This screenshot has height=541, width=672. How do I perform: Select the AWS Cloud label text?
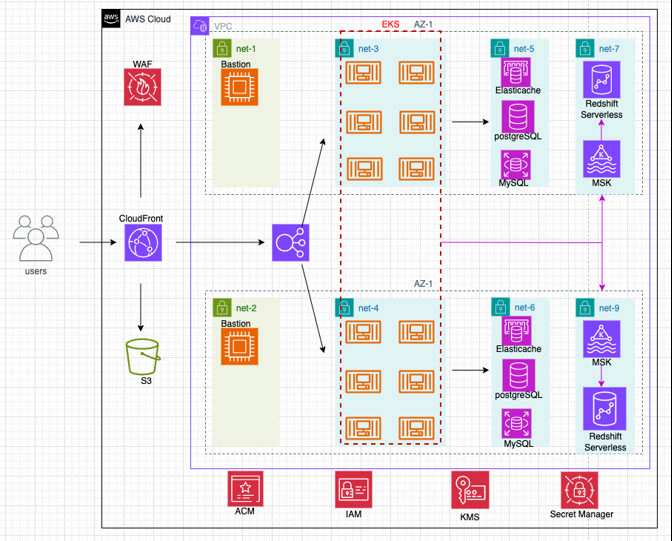148,19
